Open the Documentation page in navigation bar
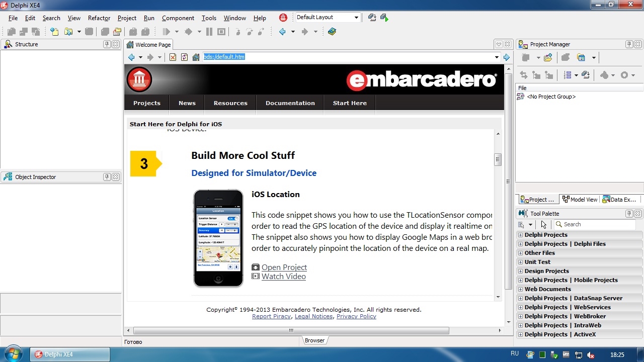Viewport: 644px width, 362px height. [290, 103]
